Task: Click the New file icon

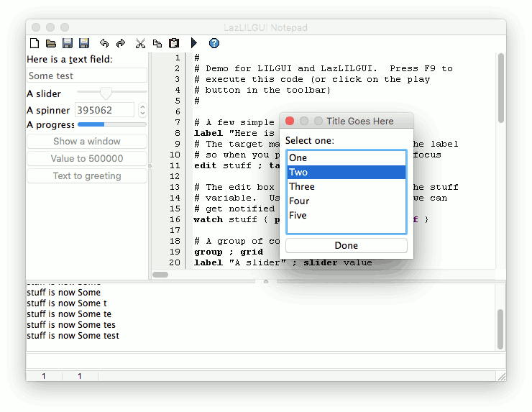Action: click(x=35, y=44)
